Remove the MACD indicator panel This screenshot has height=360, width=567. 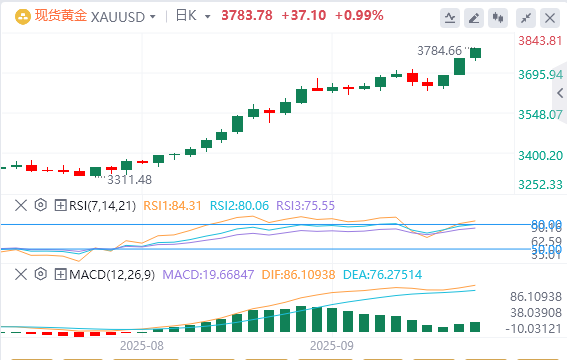click(21, 274)
